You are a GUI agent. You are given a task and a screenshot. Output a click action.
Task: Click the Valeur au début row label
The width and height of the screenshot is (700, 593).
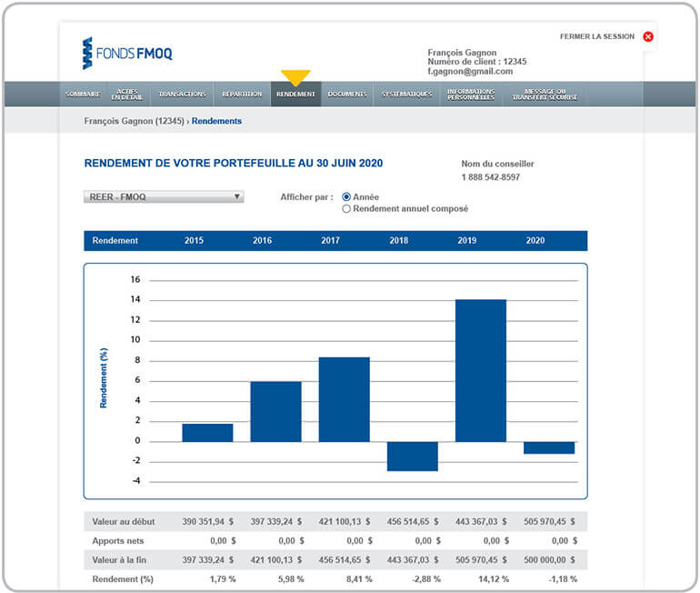124,521
